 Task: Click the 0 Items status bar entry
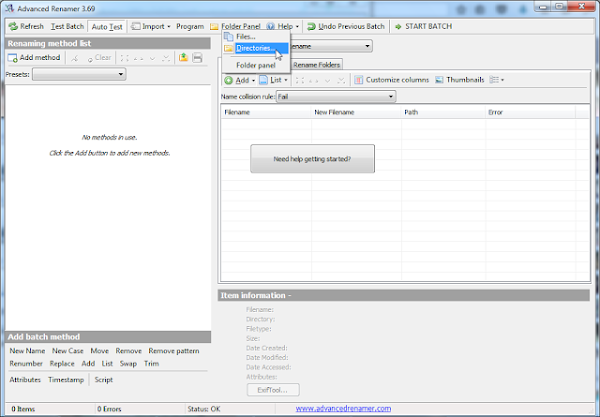tap(23, 409)
